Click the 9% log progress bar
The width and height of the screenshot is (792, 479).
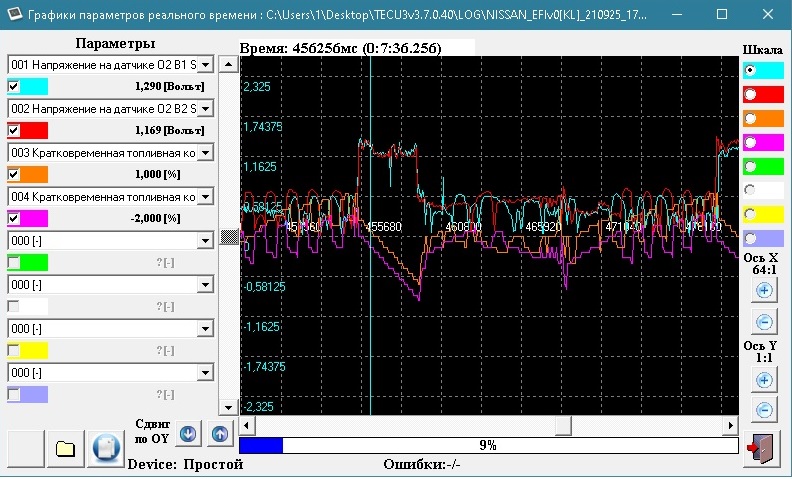click(488, 445)
